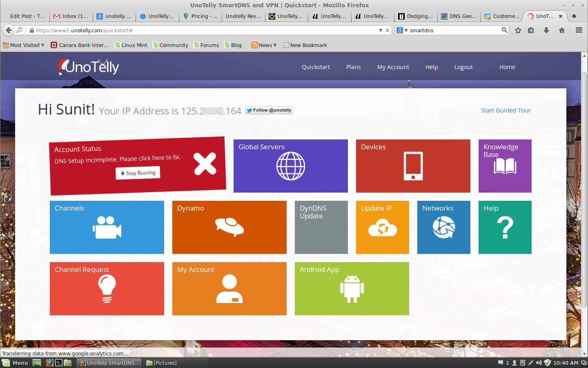This screenshot has height=368, width=588.
Task: Expand the Most Visited bookmarks folder
Action: (24, 45)
